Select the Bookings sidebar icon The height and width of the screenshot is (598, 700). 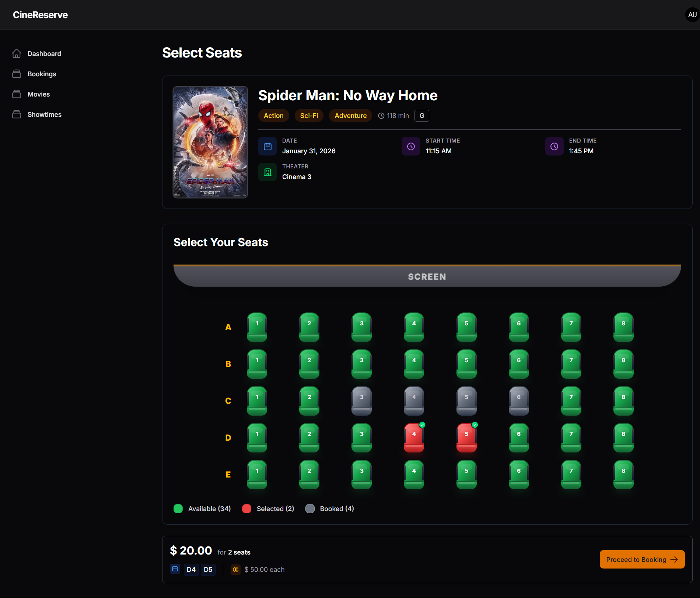pos(17,74)
